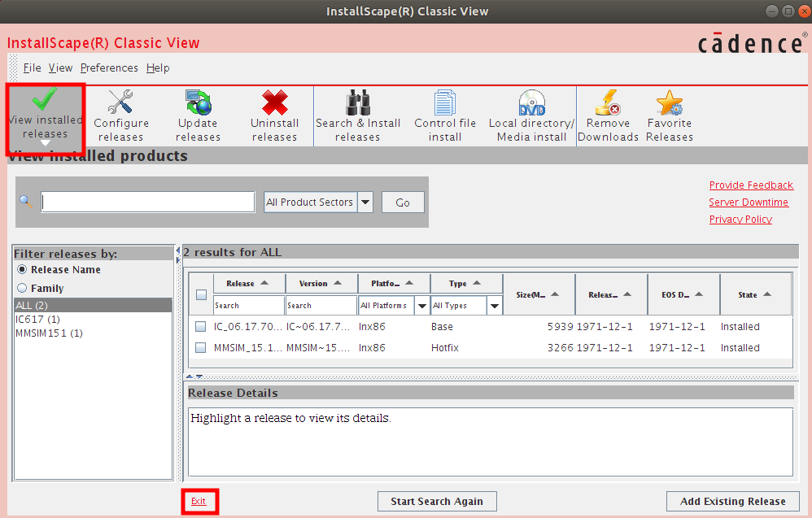The image size is (812, 518).
Task: Open Control file install tool
Action: 445,116
